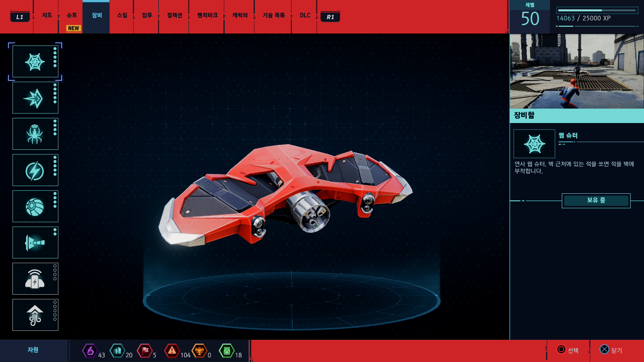Select the Web Shooter gadget icon
This screenshot has width=644, height=362.
tap(35, 62)
